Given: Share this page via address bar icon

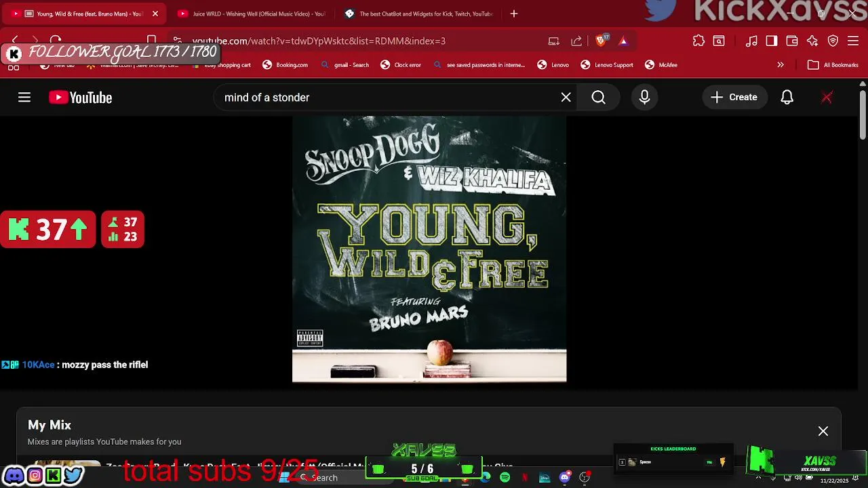Looking at the screenshot, I should (576, 41).
